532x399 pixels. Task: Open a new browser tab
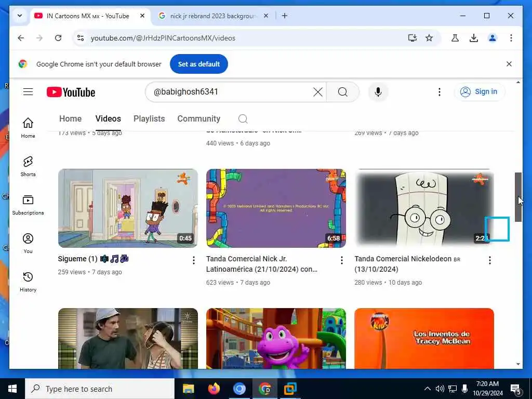(285, 16)
